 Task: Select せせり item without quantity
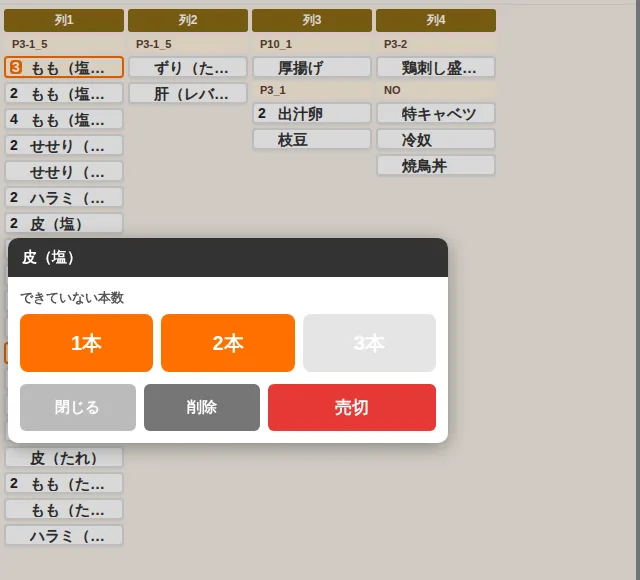click(x=64, y=172)
